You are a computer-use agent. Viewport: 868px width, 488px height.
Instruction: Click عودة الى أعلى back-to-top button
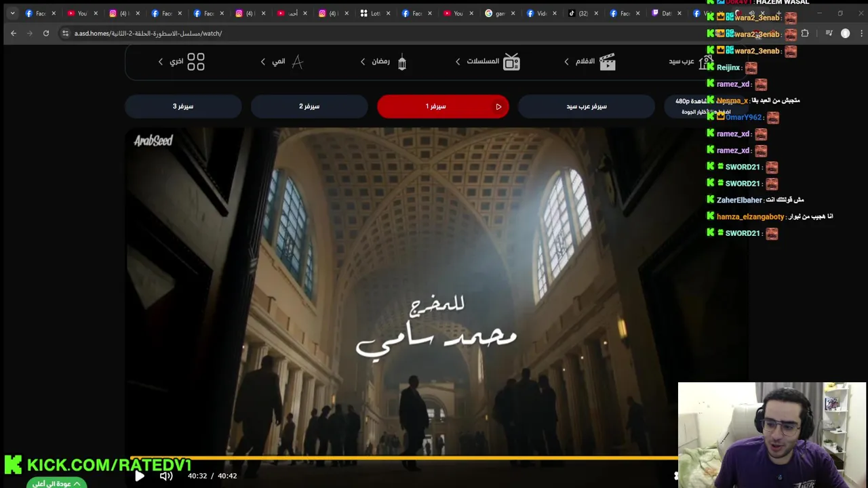coord(57,483)
